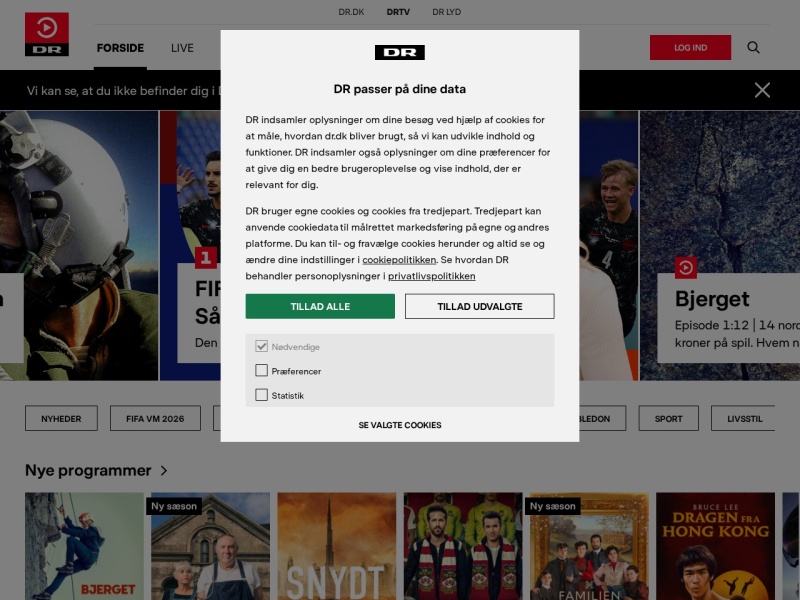Toggle the Statistik checkbox
800x600 pixels.
[x=261, y=395]
